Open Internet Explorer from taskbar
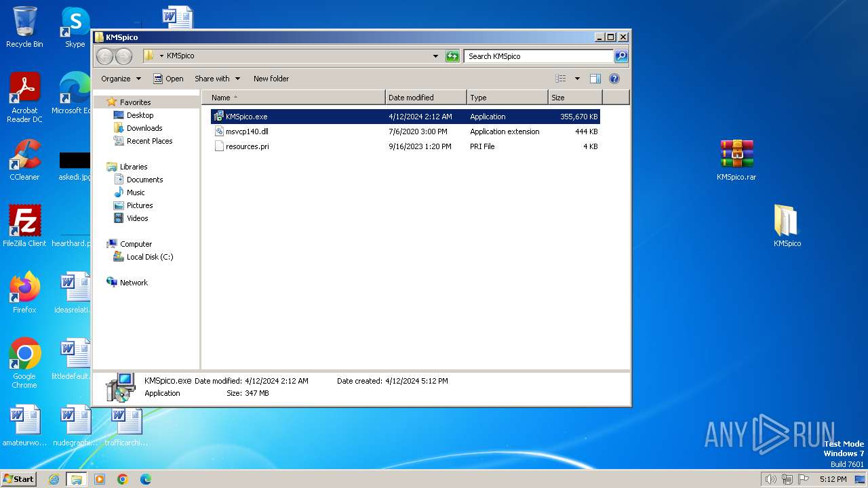The image size is (868, 488). pos(54,479)
